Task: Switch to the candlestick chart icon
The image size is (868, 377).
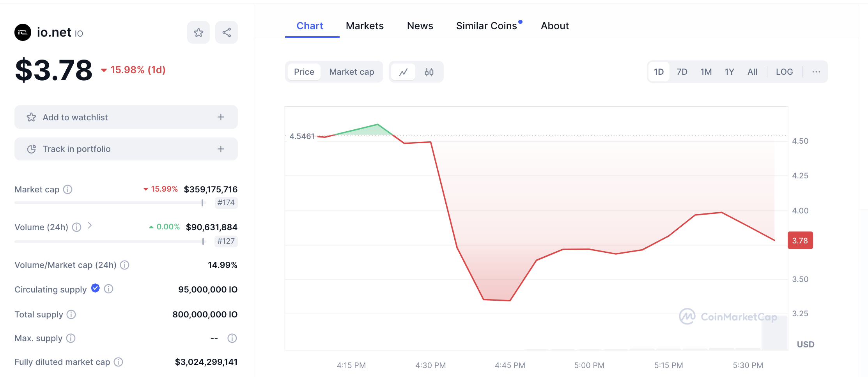Action: (x=429, y=72)
